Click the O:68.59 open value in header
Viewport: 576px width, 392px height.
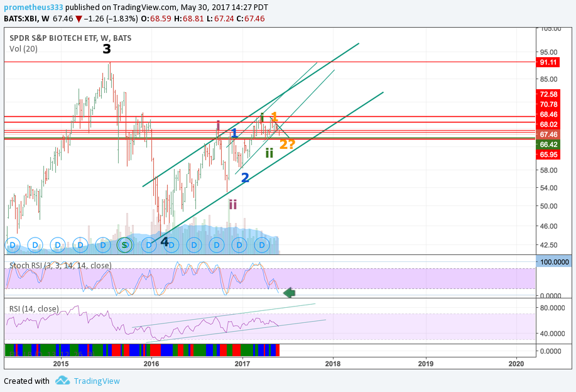click(156, 19)
